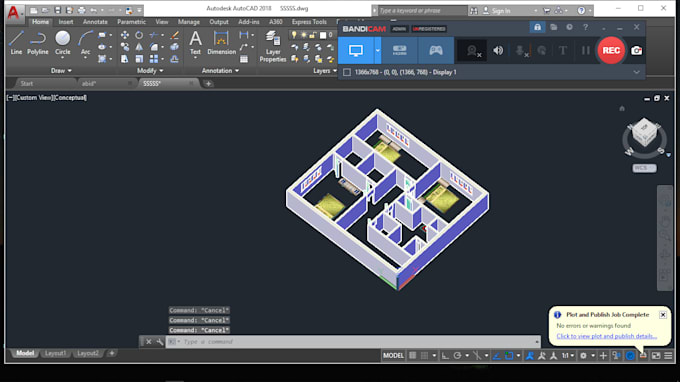
Task: Take a Bandicam screenshot with camera icon
Action: coord(636,50)
